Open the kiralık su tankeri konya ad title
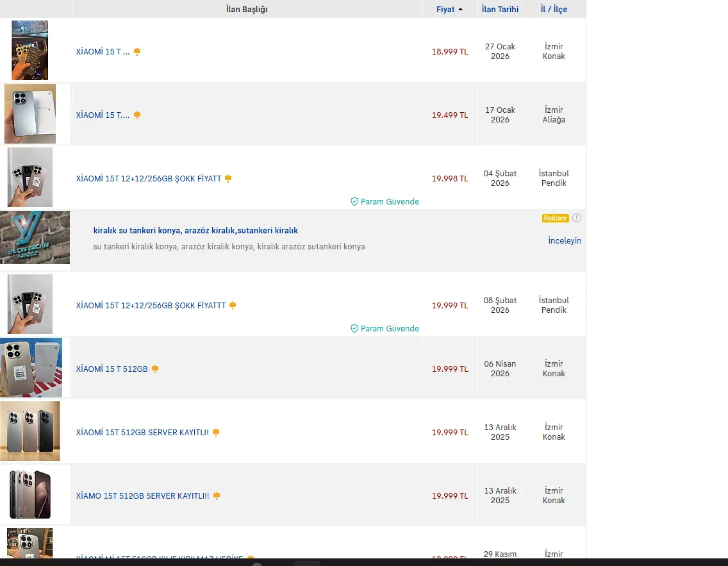 (195, 230)
